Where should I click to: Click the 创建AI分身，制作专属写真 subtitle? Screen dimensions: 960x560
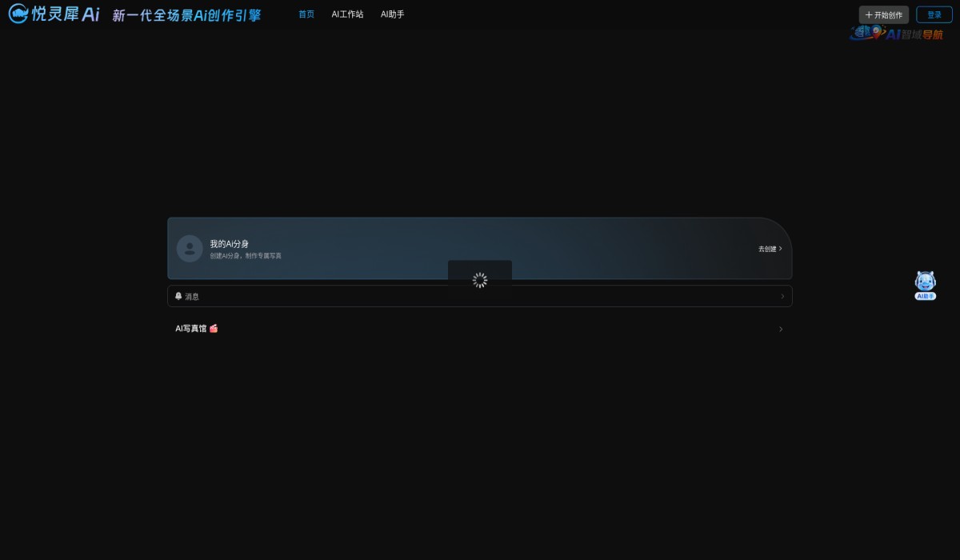pyautogui.click(x=246, y=256)
